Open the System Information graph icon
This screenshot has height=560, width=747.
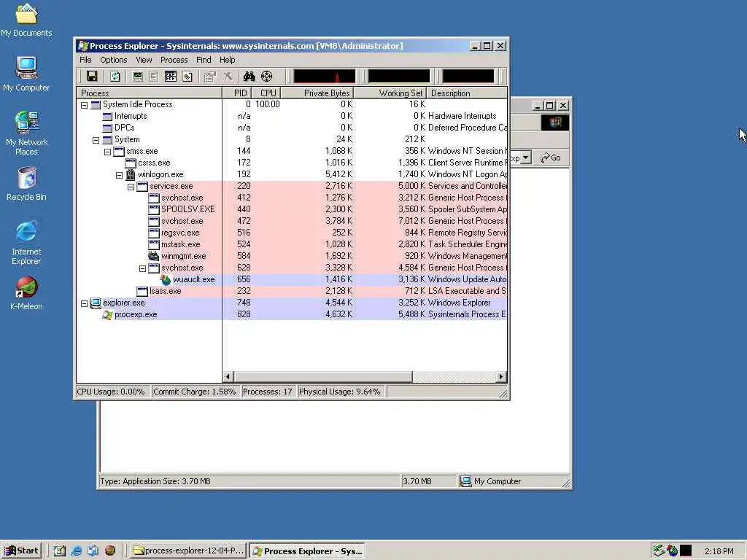click(x=138, y=76)
